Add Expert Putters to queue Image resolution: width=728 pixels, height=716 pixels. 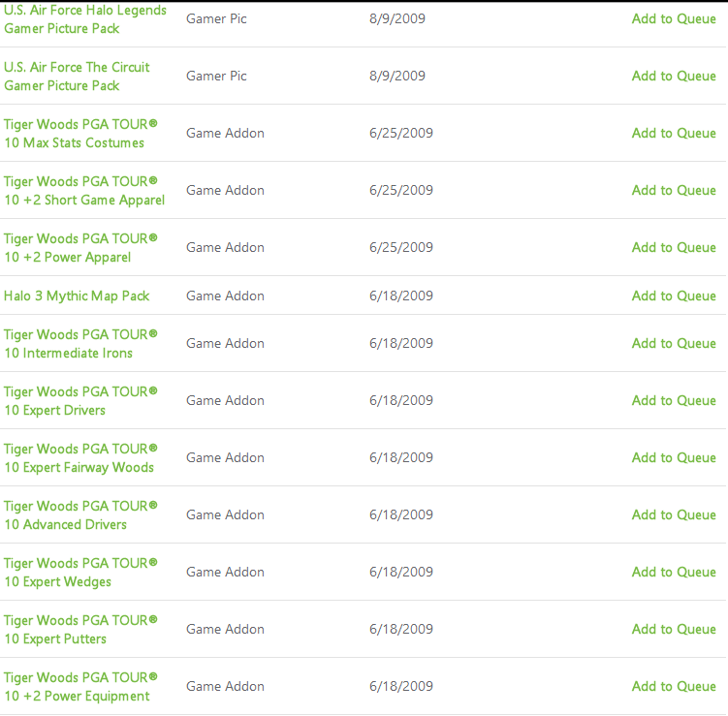[674, 629]
